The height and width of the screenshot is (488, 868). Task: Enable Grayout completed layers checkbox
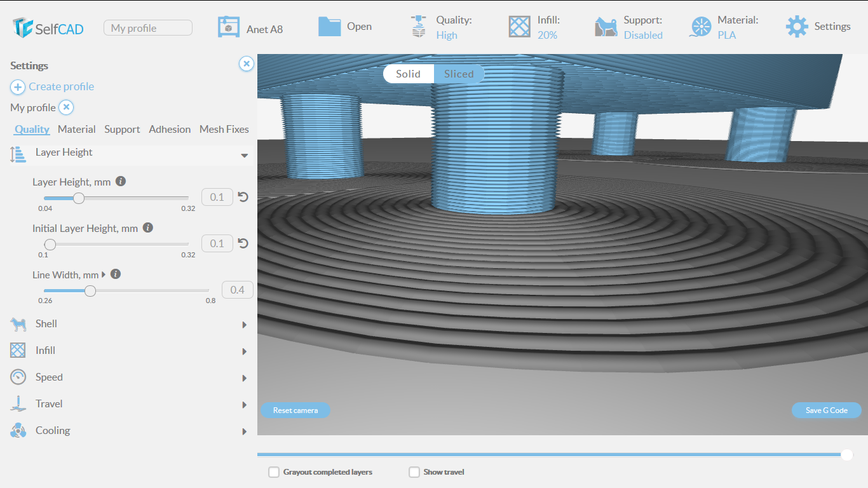tap(274, 472)
